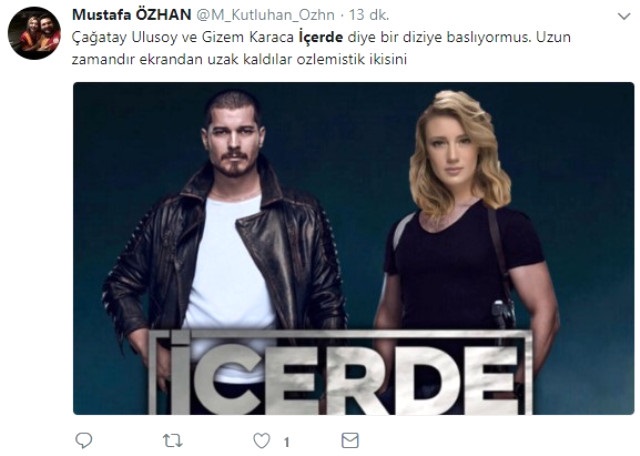This screenshot has height=456, width=640.
Task: Send tweet via direct message envelope icon
Action: pos(350,440)
